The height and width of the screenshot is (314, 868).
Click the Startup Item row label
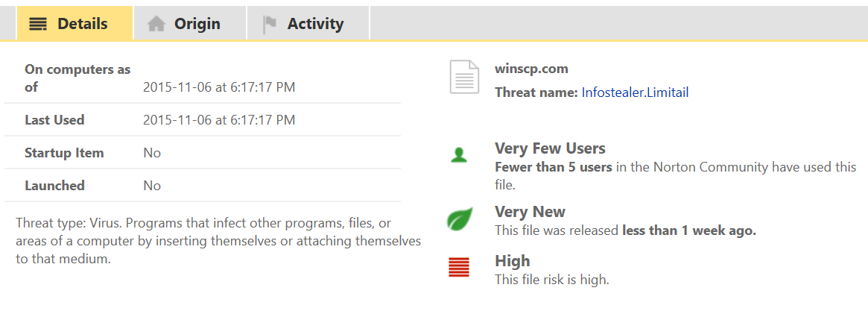64,153
